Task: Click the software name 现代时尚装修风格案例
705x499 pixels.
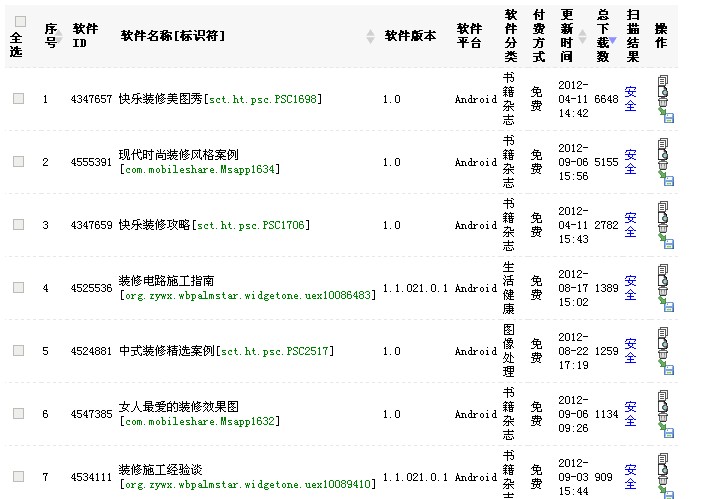Action: 178,155
